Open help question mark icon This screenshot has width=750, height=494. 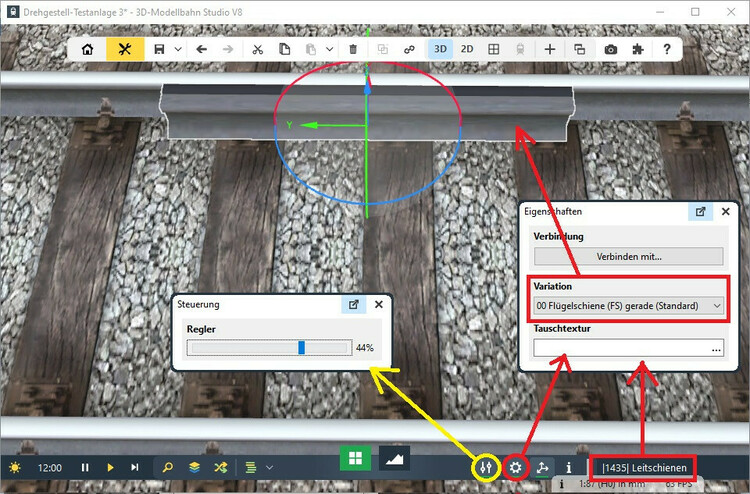667,49
